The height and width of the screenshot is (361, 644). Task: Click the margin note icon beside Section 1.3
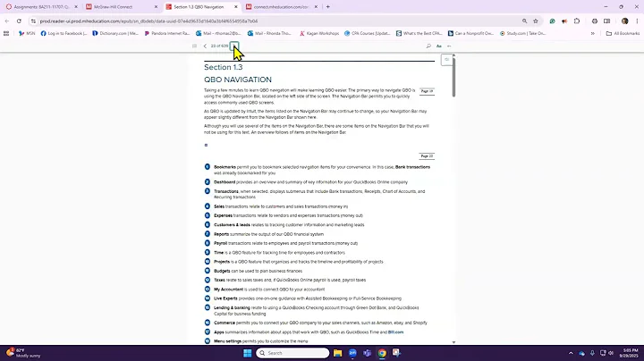pos(446,60)
